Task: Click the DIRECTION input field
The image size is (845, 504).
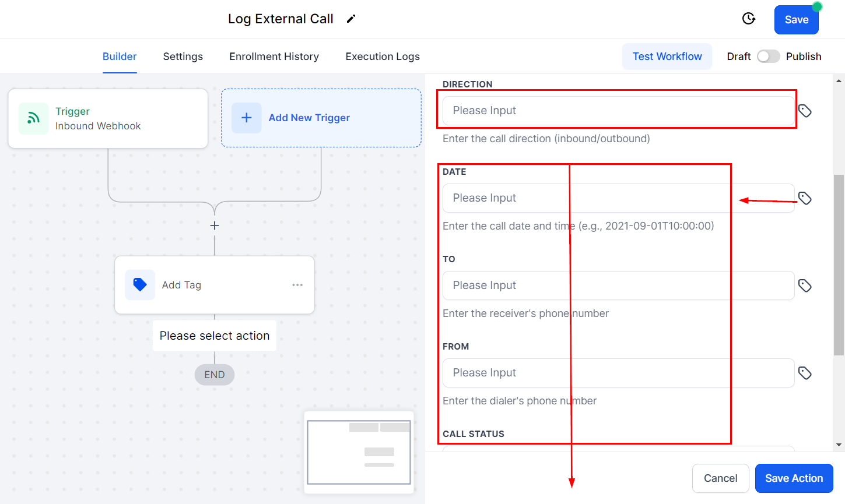Action: pyautogui.click(x=618, y=111)
